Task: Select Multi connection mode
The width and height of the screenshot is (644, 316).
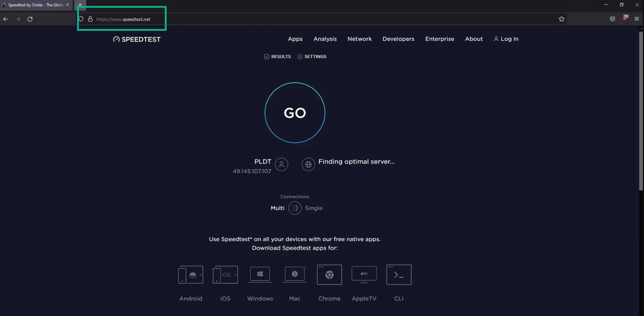Action: tap(277, 208)
